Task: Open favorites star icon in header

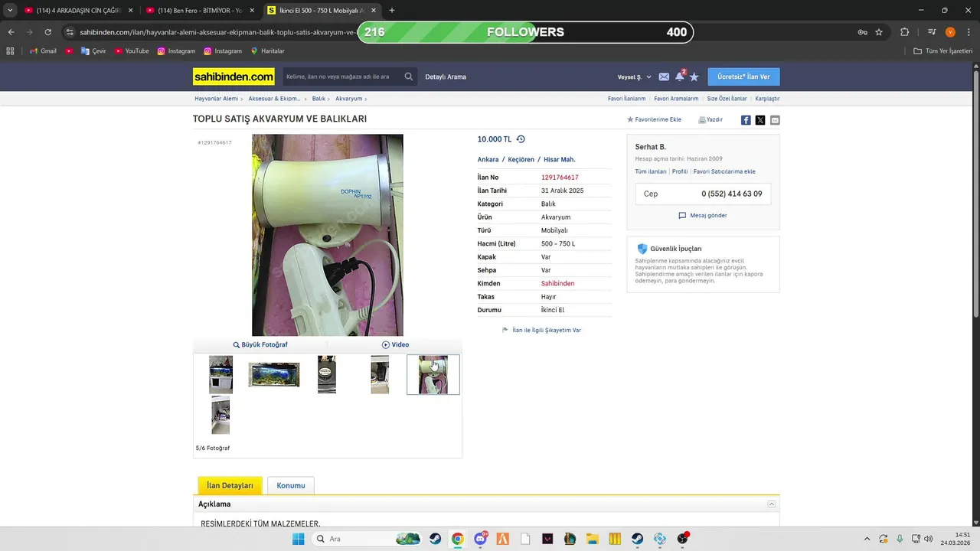Action: click(x=694, y=77)
